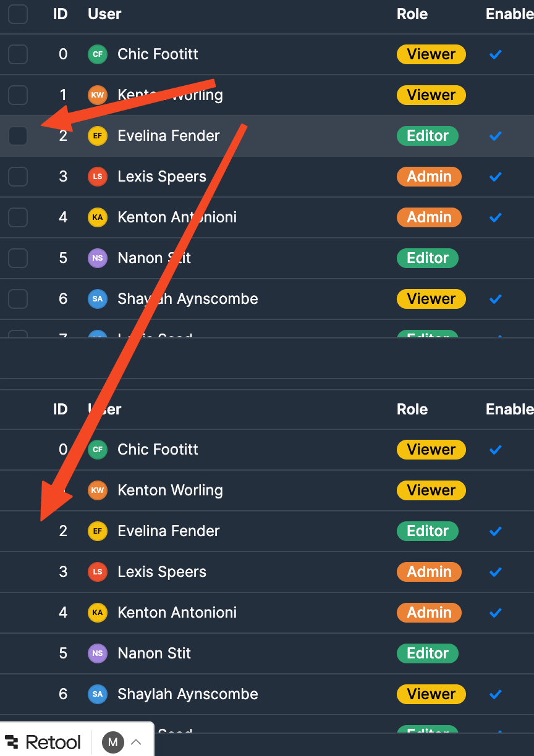
Task: Expand the chevron next to the M avatar
Action: click(x=136, y=742)
